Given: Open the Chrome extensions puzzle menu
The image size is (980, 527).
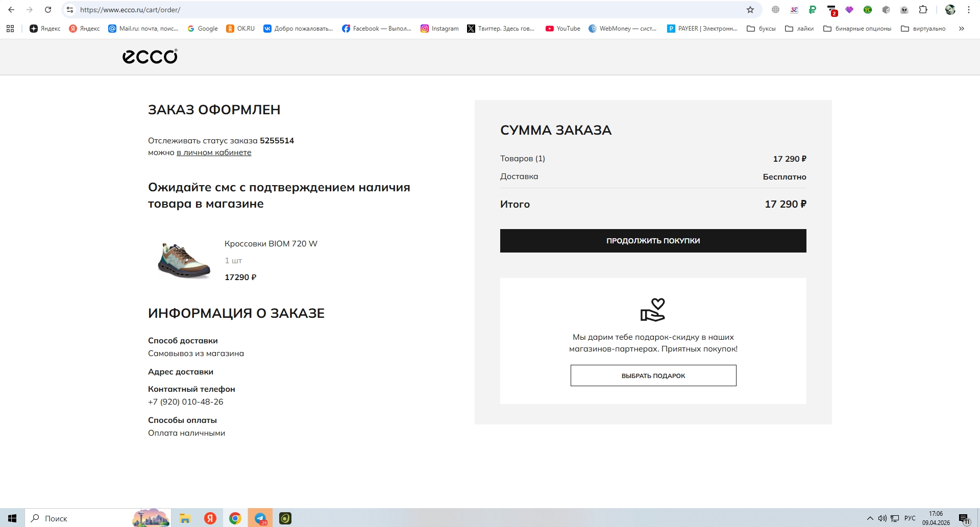Looking at the screenshot, I should 923,10.
